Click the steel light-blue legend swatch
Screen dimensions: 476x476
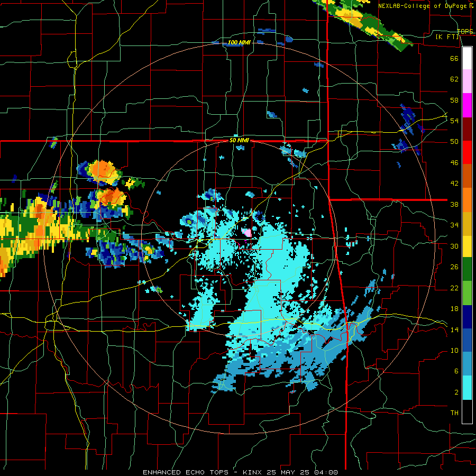[x=467, y=364]
